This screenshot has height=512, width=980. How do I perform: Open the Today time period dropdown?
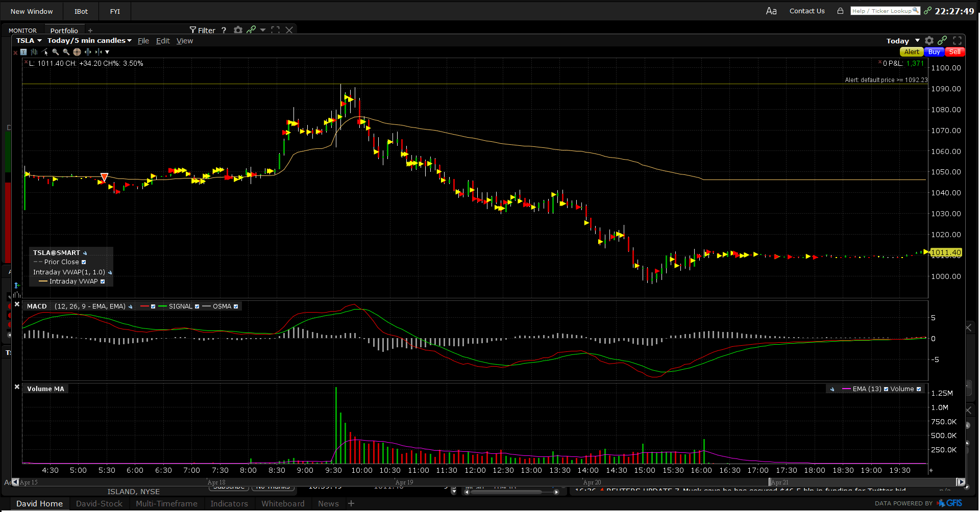[902, 41]
